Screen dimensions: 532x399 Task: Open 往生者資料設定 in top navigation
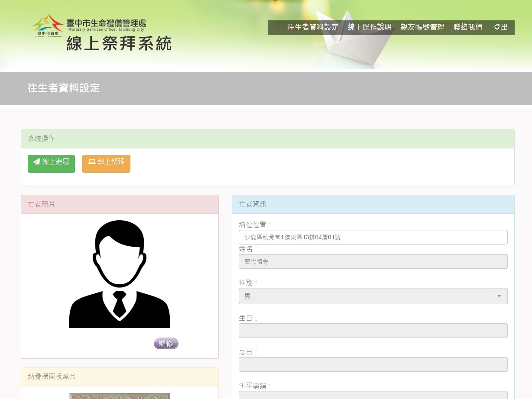tap(313, 27)
